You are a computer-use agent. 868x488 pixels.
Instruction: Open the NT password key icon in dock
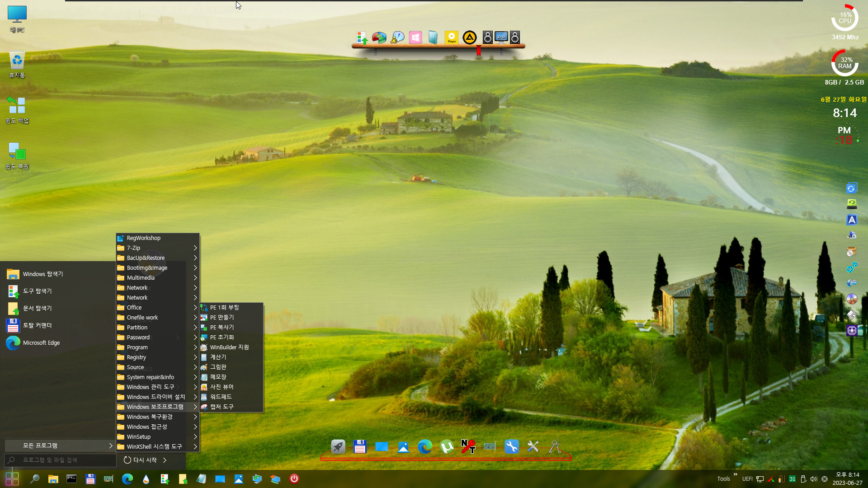pos(468,446)
